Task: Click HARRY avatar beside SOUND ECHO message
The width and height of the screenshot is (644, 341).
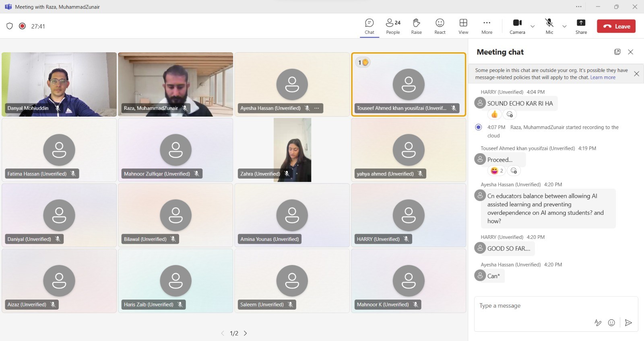Action: click(480, 103)
